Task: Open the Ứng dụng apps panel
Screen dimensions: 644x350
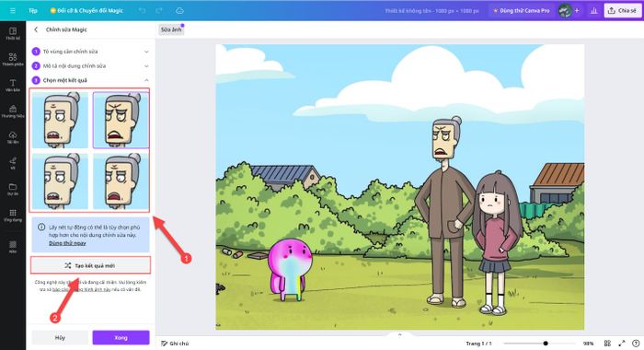Action: pyautogui.click(x=13, y=215)
